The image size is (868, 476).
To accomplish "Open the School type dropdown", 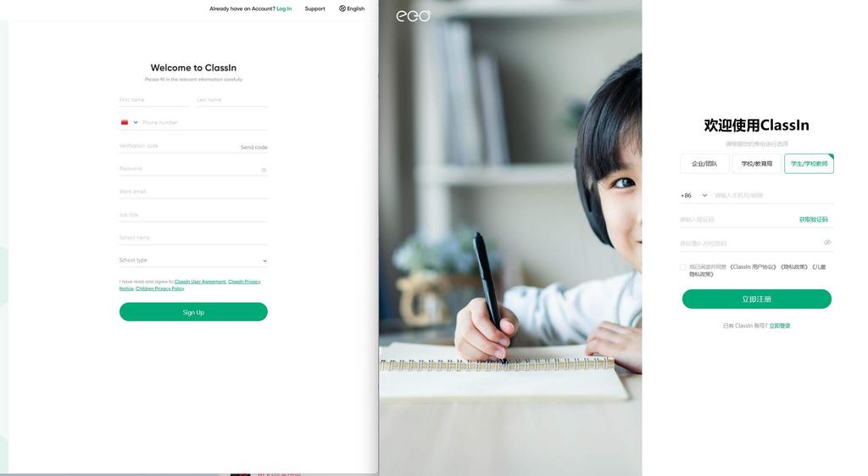I will [x=193, y=260].
